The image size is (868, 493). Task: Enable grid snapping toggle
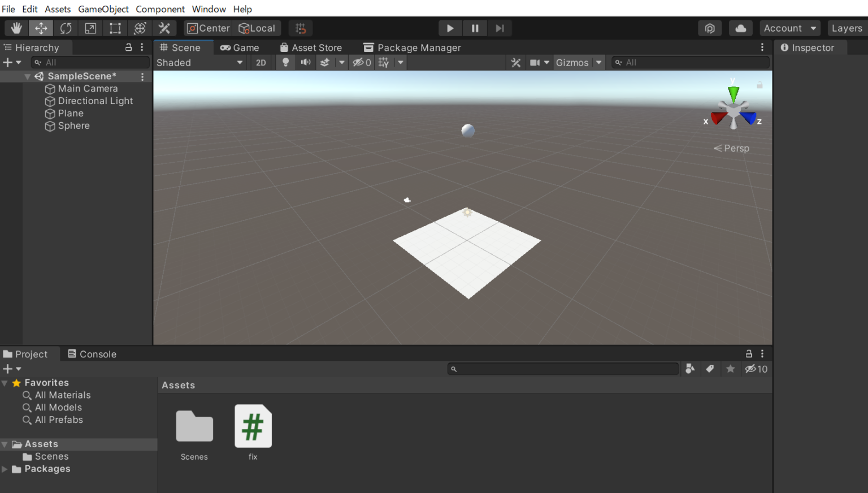301,28
